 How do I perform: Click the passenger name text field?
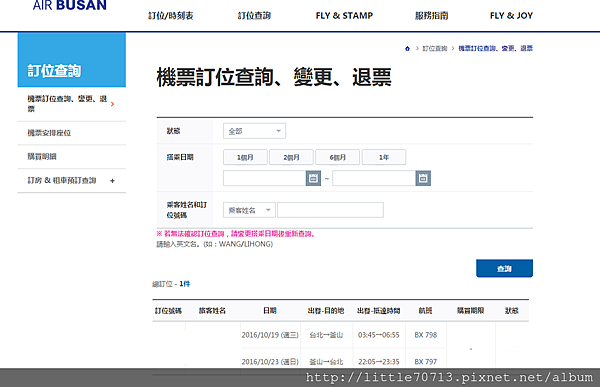pos(330,210)
